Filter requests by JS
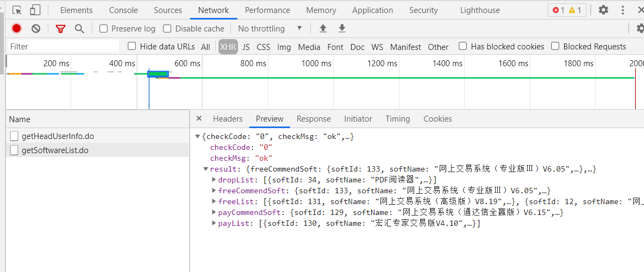The image size is (644, 272). click(246, 47)
